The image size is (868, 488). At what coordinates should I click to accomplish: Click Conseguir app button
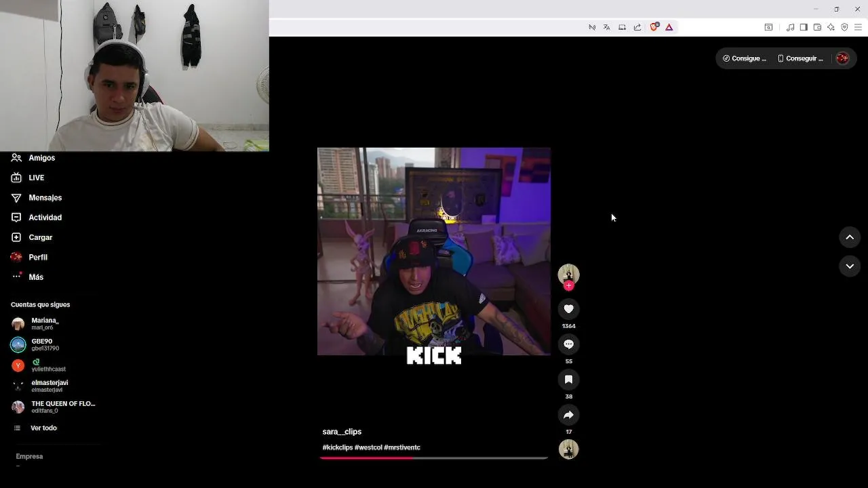800,58
